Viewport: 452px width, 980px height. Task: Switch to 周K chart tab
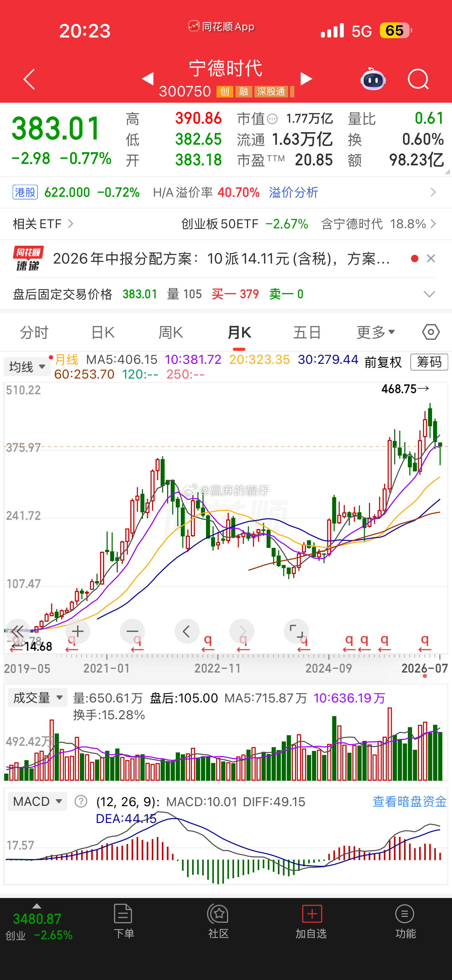tap(170, 333)
